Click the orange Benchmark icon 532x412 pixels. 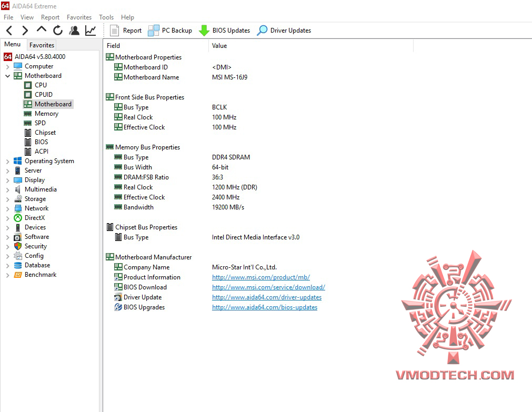click(x=18, y=275)
